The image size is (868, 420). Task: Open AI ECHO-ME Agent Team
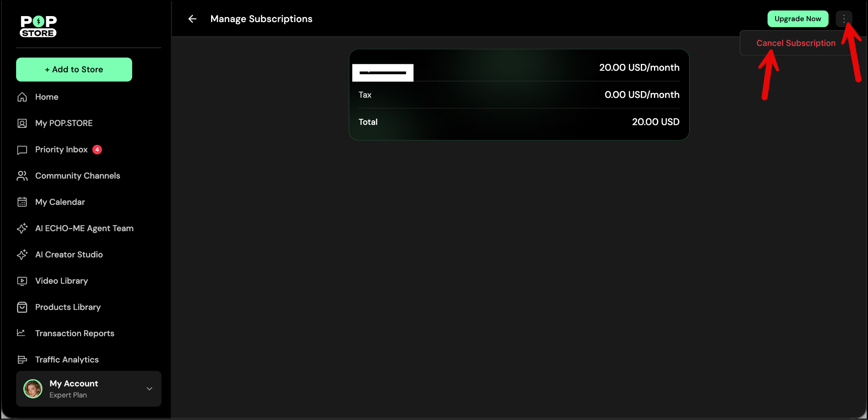(x=84, y=228)
